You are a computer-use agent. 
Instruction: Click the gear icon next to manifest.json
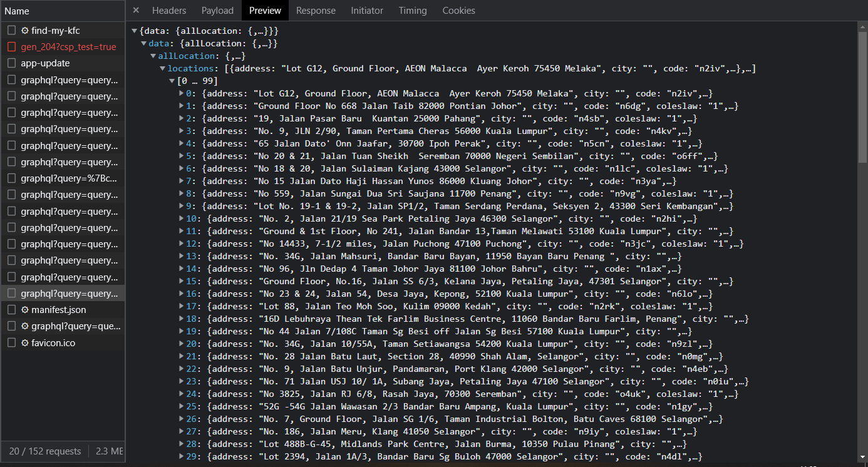coord(25,309)
